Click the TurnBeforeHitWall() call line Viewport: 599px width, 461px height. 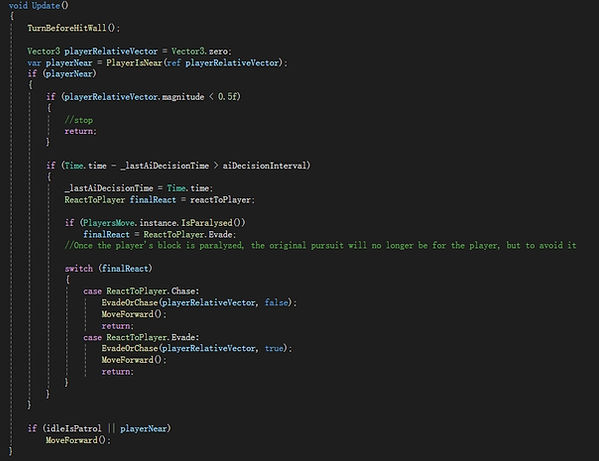[73, 28]
